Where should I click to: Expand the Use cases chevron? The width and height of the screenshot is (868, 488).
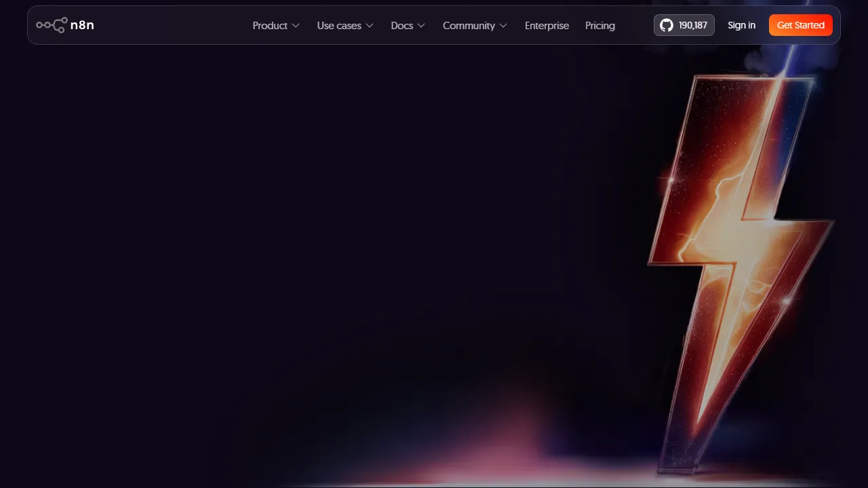tap(370, 26)
